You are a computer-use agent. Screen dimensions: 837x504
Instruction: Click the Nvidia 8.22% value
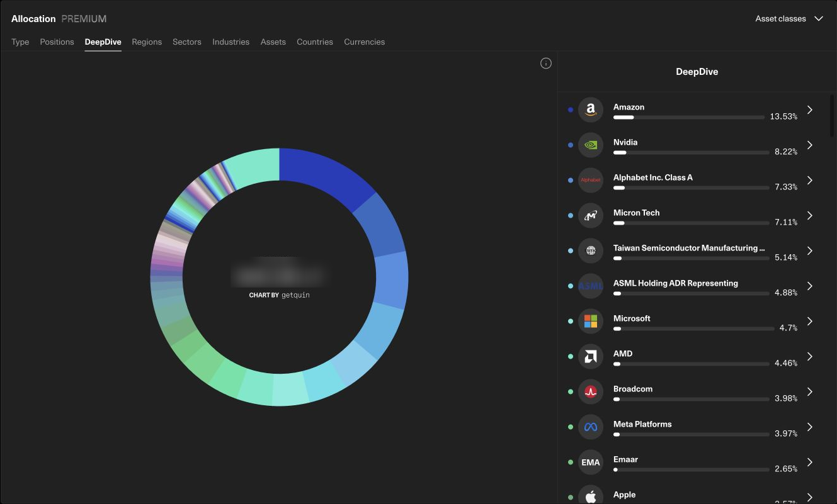tap(786, 152)
